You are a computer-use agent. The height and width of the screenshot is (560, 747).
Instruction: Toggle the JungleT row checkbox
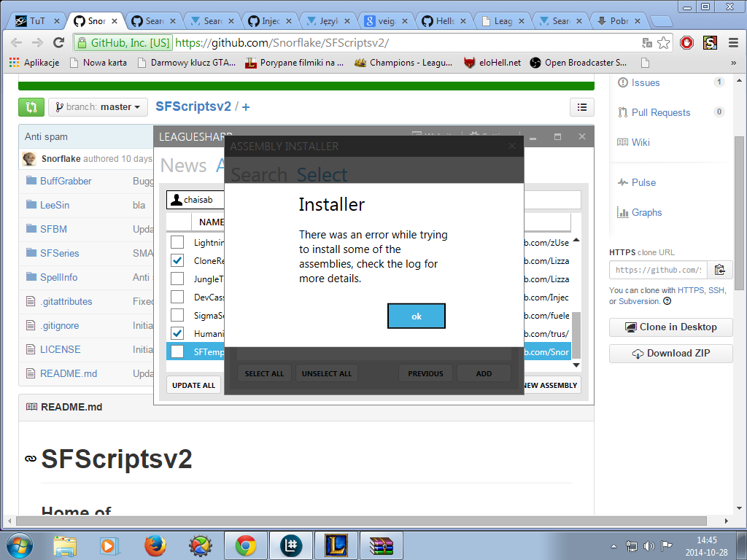click(x=177, y=279)
